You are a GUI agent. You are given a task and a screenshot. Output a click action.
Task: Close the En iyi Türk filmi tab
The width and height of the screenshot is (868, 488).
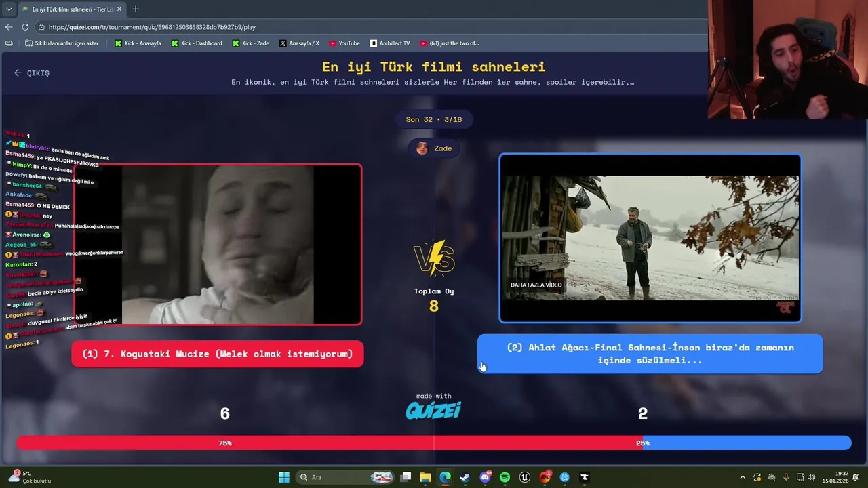point(119,9)
